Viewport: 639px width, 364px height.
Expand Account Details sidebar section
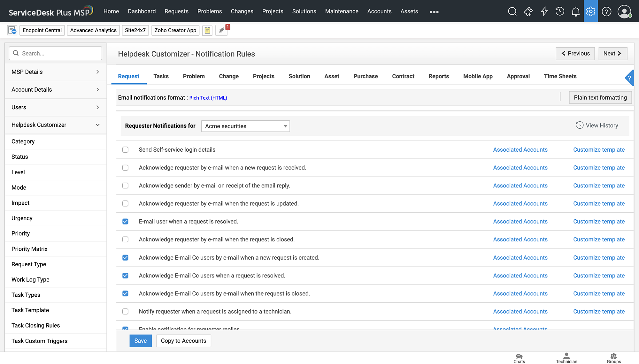pos(55,89)
